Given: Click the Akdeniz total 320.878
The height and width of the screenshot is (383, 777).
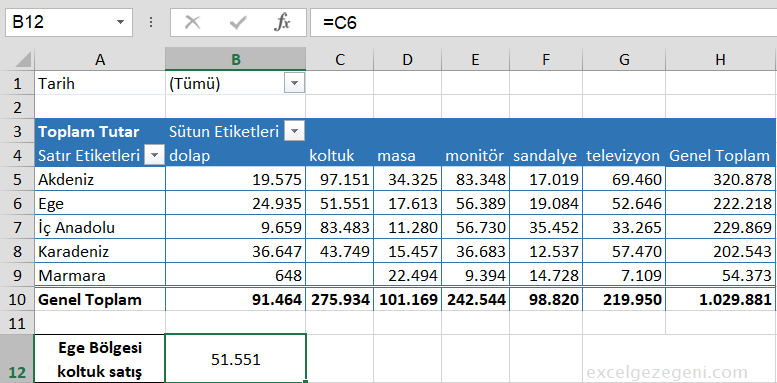Looking at the screenshot, I should [x=721, y=179].
